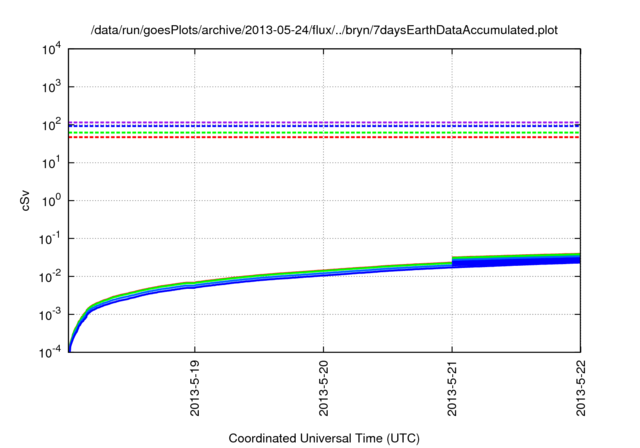Select the 2013-5-19 date tick label
Screen dimensions: 640x448
[x=195, y=388]
